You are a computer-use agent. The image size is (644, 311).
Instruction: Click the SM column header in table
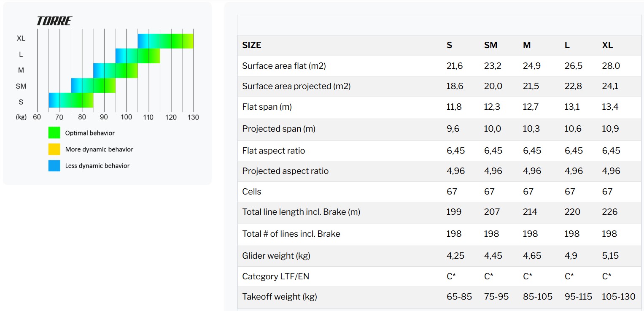(x=490, y=45)
